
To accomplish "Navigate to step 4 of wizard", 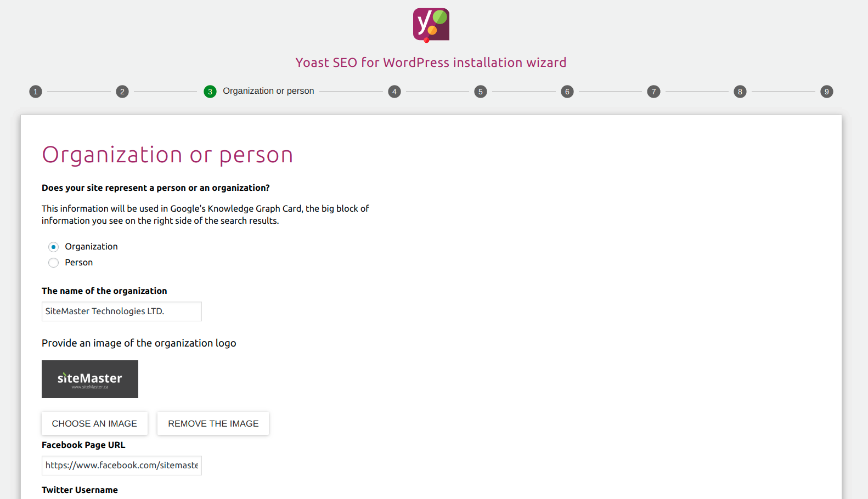I will click(394, 92).
